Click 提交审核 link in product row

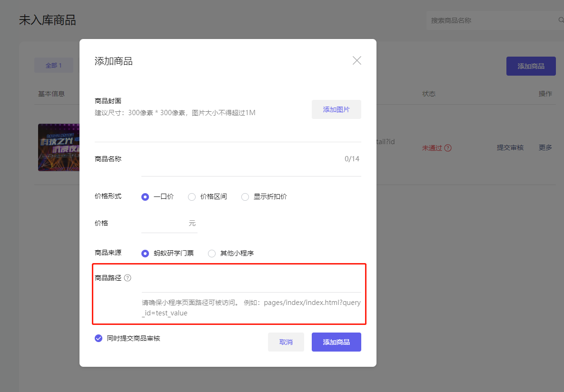click(x=510, y=147)
